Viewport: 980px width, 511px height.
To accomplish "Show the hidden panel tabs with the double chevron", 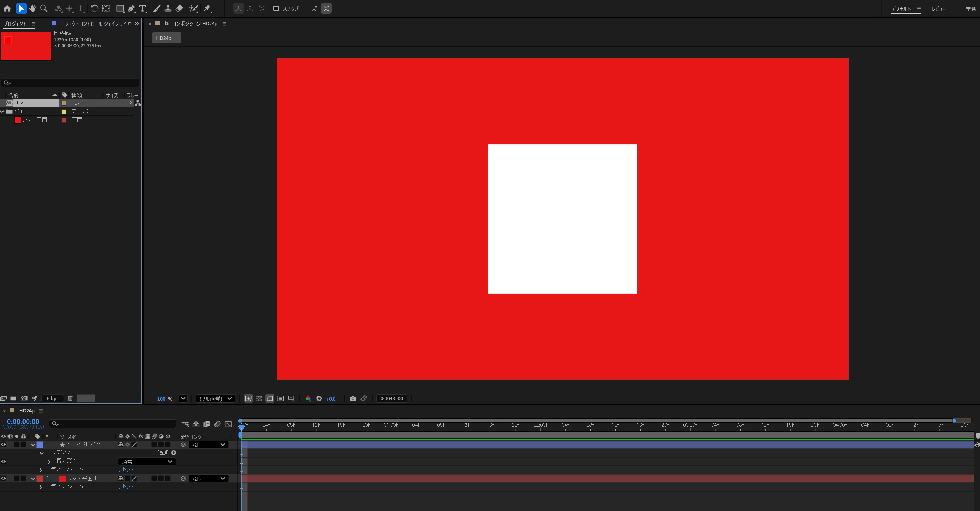I will (137, 24).
